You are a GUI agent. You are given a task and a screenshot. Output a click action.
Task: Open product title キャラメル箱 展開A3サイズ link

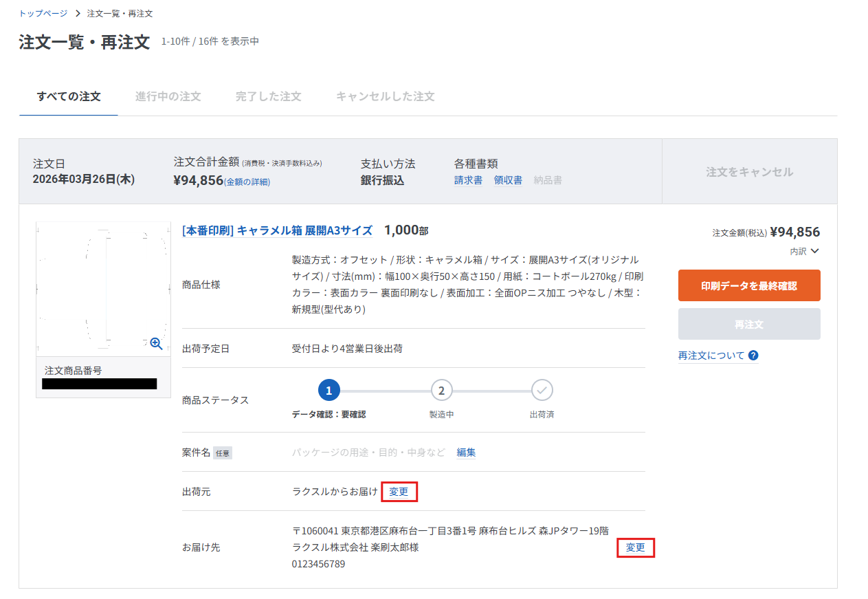click(277, 230)
